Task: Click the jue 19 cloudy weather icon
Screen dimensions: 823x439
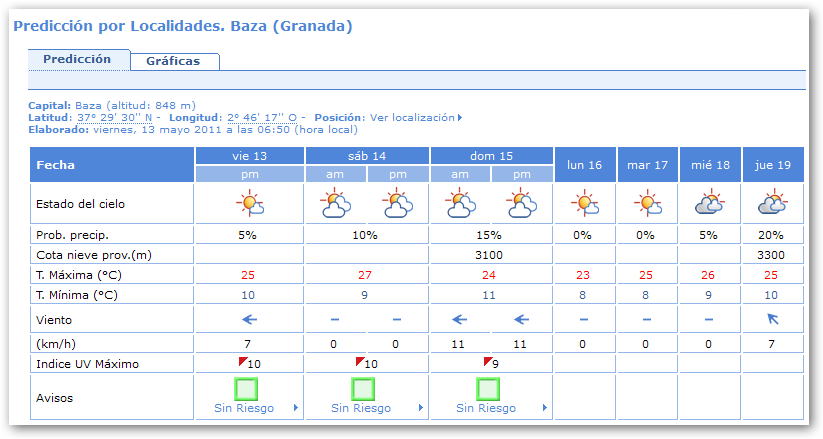Action: [772, 205]
